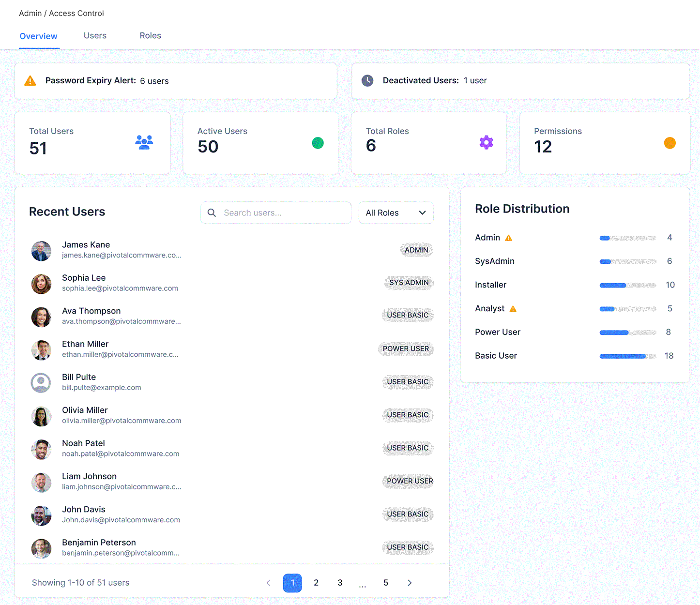Viewport: 700px width, 605px height.
Task: Click warning icon next to Analyst role
Action: tap(513, 309)
